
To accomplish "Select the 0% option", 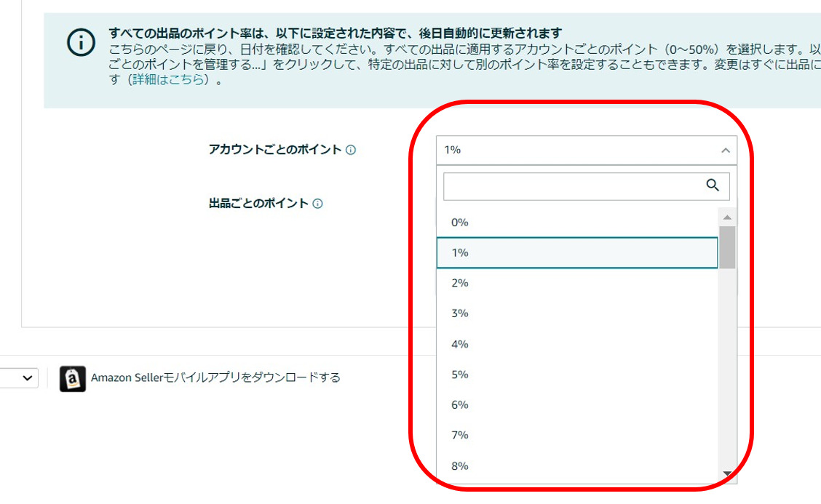I will [577, 223].
